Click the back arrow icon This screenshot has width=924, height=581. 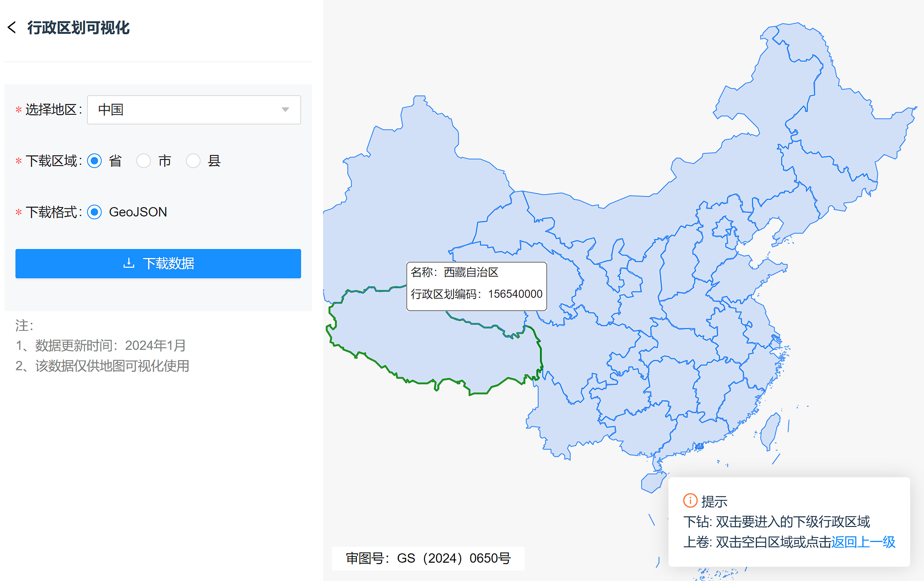(x=12, y=28)
